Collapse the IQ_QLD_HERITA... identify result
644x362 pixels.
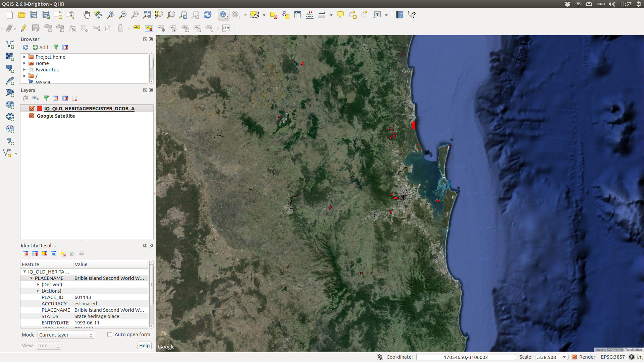[x=24, y=272]
